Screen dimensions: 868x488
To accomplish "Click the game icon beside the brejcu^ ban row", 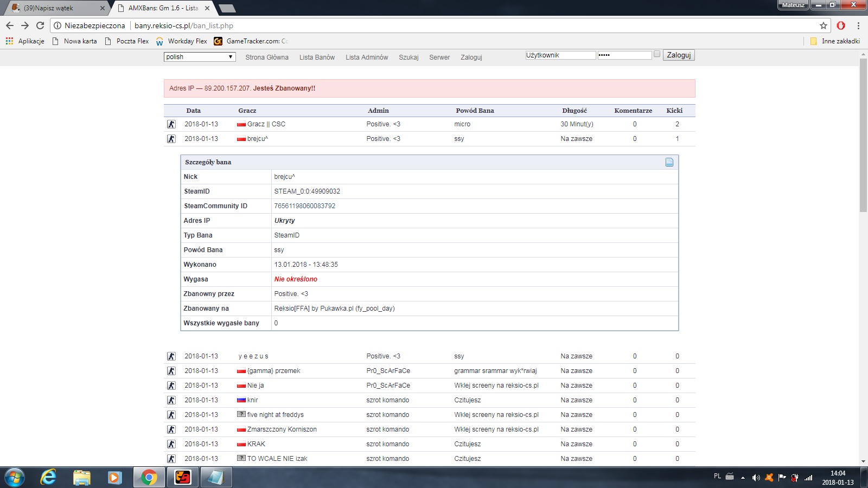I will 171,139.
